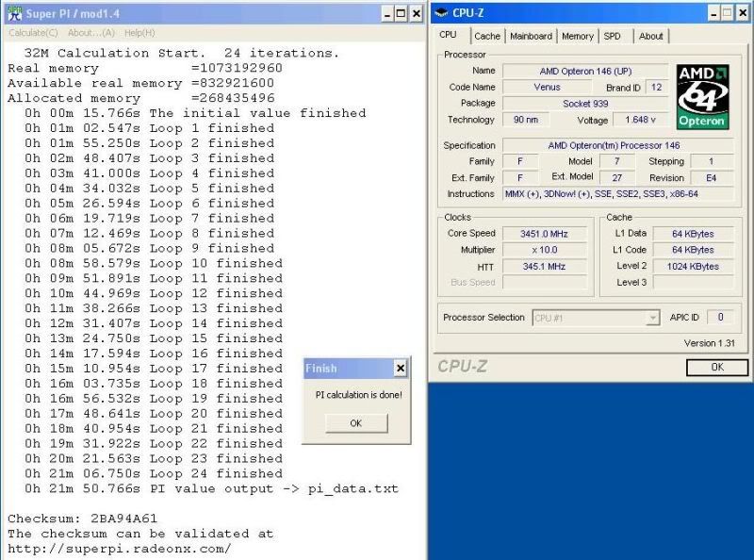Click 'PI calculation is done!' message text
This screenshot has height=560, width=754.
[x=359, y=395]
